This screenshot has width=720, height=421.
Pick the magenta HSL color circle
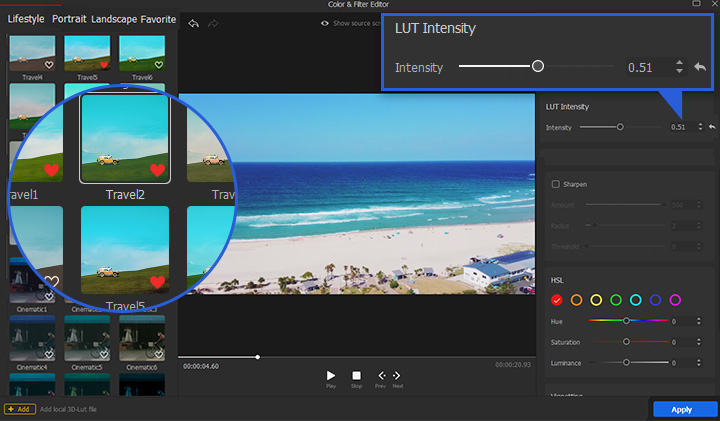(x=675, y=300)
